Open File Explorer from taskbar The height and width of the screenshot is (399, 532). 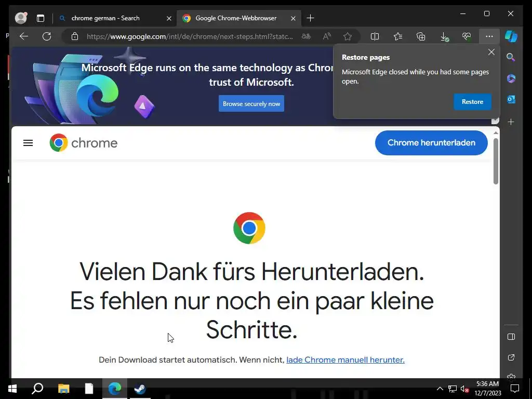point(63,389)
